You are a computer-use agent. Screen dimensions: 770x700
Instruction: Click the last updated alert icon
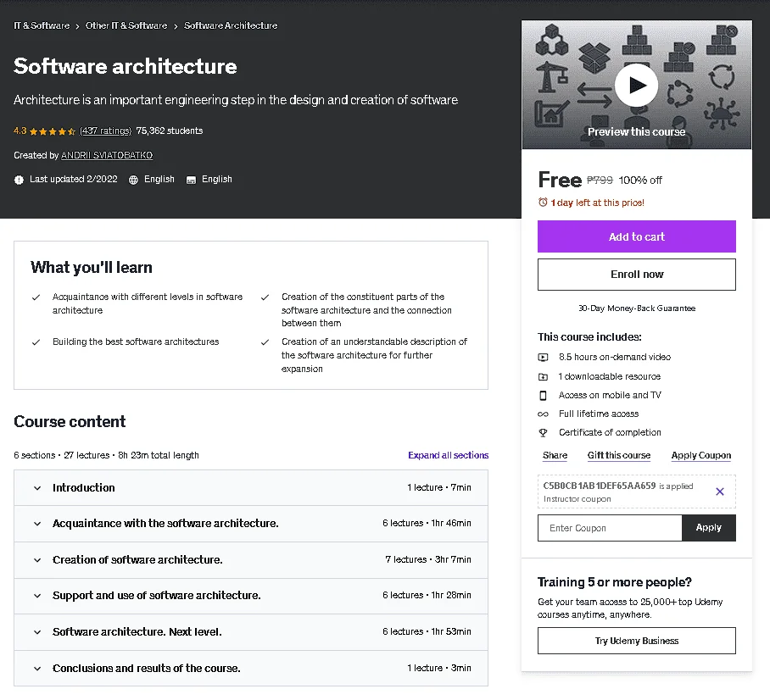tap(19, 180)
